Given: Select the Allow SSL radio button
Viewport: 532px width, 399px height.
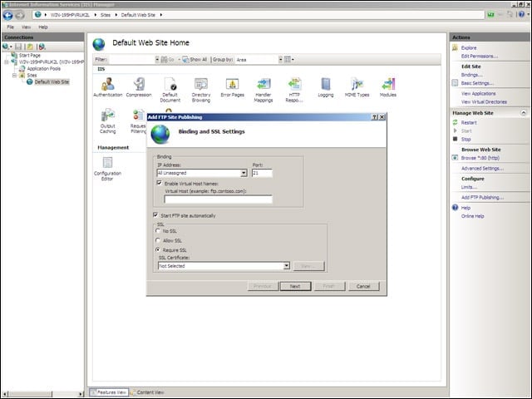Looking at the screenshot, I should (x=158, y=240).
